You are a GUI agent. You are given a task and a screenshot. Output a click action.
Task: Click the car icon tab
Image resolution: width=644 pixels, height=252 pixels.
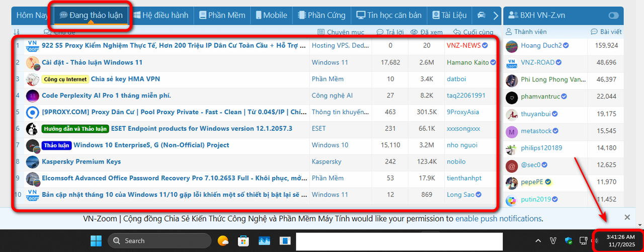click(x=481, y=15)
